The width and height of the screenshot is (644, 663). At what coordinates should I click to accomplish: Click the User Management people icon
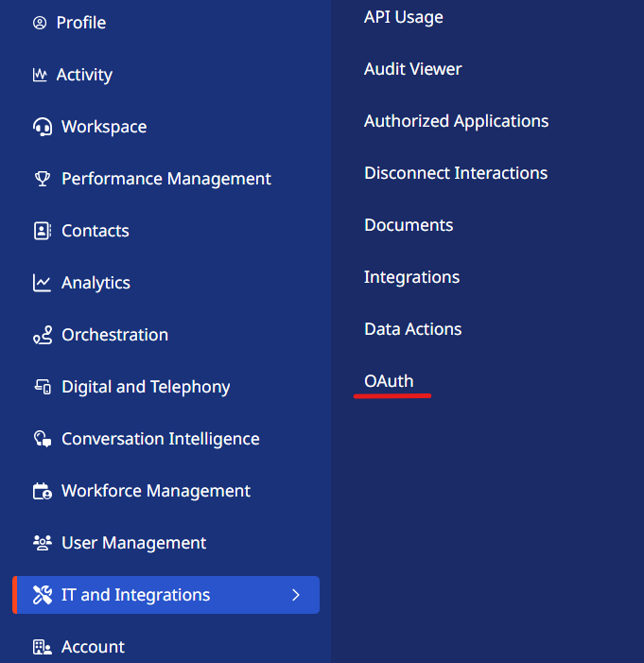click(x=43, y=543)
